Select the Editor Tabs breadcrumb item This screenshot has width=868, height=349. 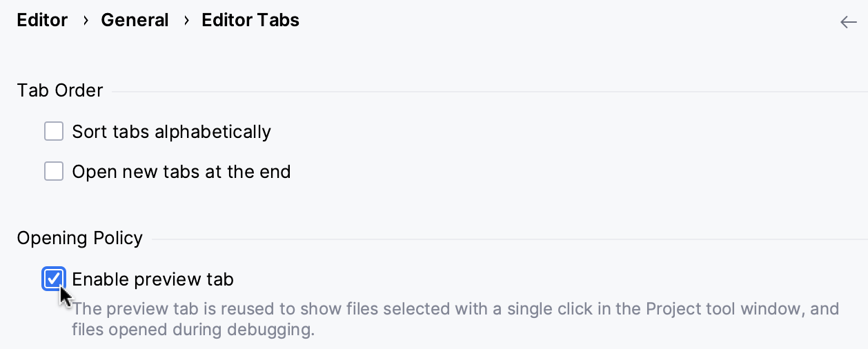click(250, 21)
